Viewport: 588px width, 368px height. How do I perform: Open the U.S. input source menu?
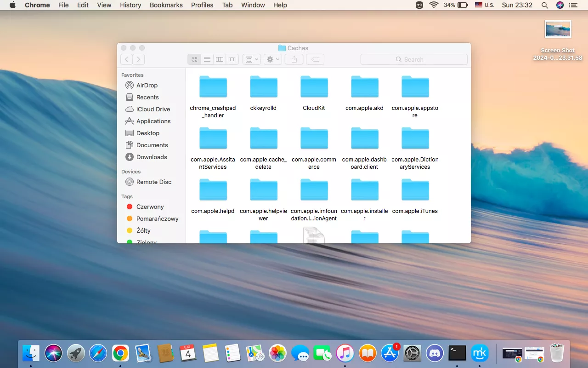tap(484, 5)
